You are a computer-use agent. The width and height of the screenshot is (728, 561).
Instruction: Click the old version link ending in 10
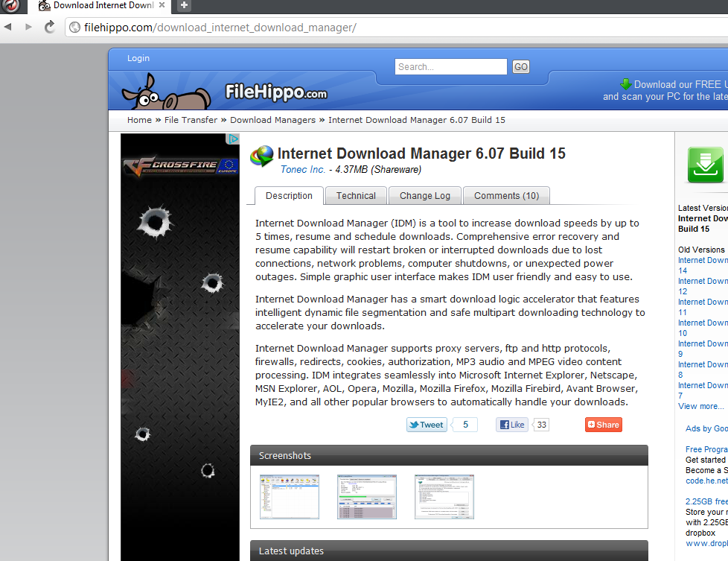703,328
